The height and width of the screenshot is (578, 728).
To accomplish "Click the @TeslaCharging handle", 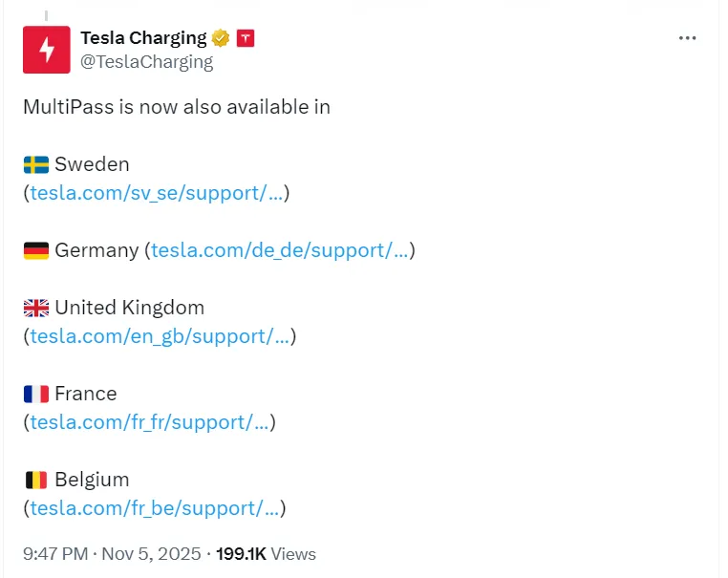I will (146, 62).
